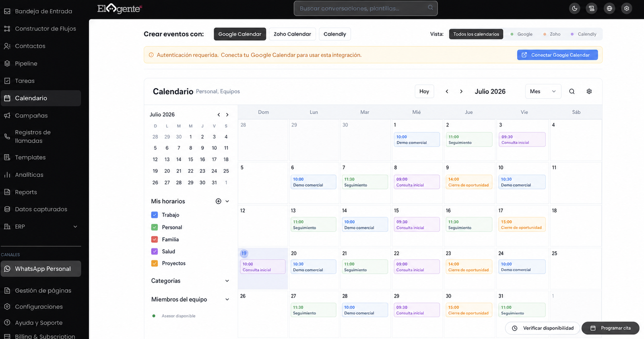Select day 25 in main calendar grid
The height and width of the screenshot is (339, 644).
click(576, 268)
